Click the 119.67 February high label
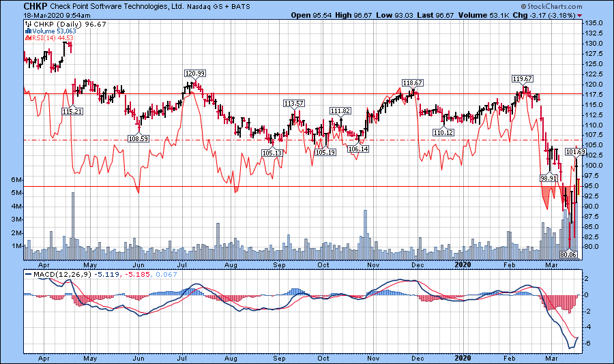614x364 pixels. pos(523,78)
